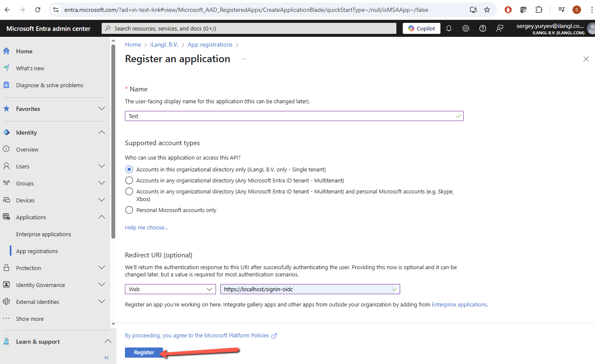The width and height of the screenshot is (595, 364).
Task: Open the Chrome profile avatar
Action: click(576, 10)
